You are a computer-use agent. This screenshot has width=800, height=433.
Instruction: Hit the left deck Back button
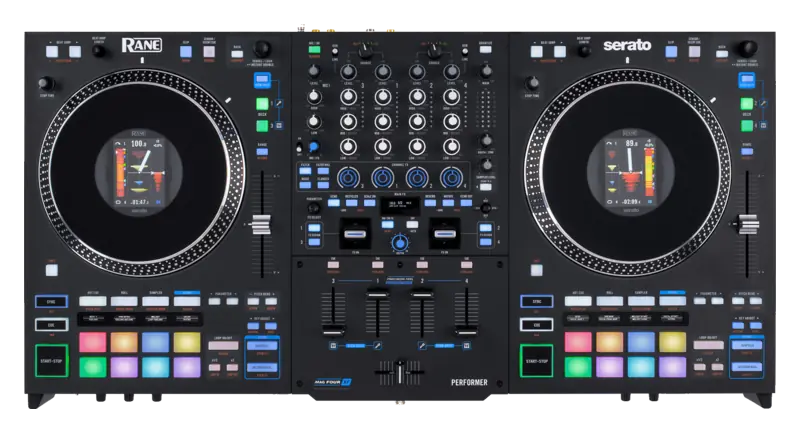pyautogui.click(x=237, y=54)
